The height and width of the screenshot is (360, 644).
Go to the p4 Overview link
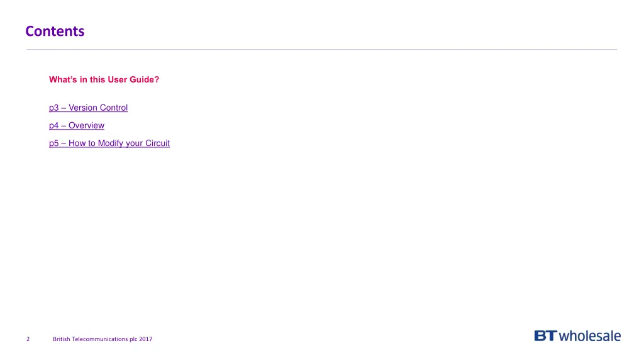point(77,125)
